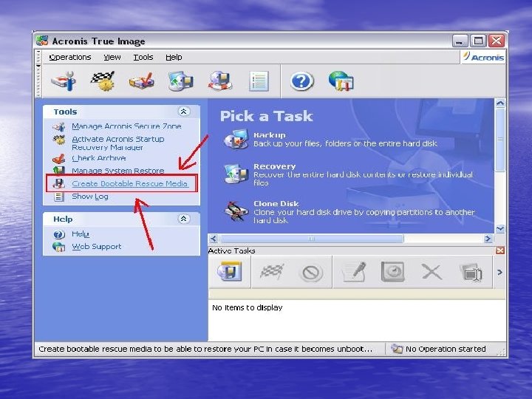
Task: Click the blue question mark Help toolbar icon
Action: pyautogui.click(x=301, y=81)
